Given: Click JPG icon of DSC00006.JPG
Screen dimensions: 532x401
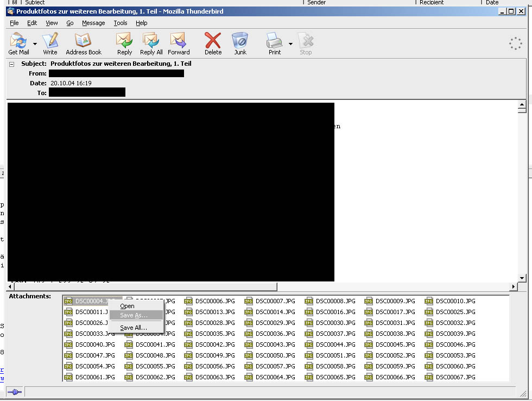Looking at the screenshot, I should 188,301.
